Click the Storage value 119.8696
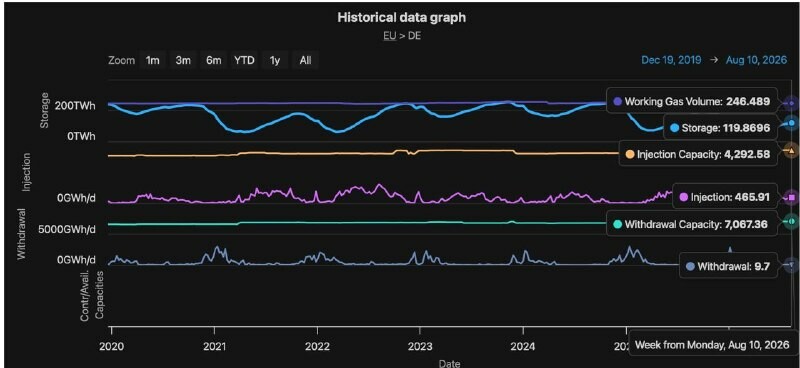 tap(746, 128)
